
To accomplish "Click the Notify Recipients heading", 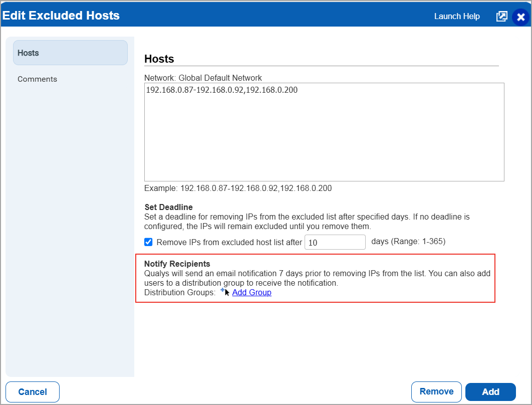I will (x=177, y=264).
